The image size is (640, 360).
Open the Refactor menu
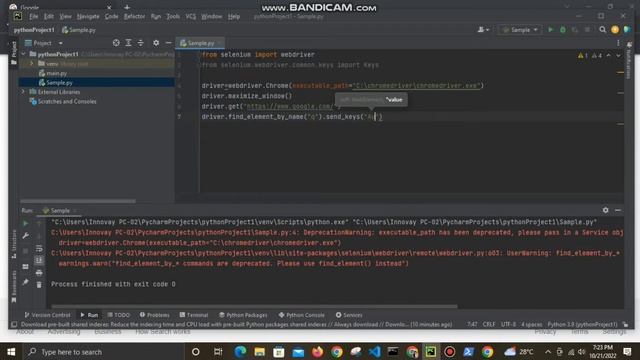click(134, 16)
